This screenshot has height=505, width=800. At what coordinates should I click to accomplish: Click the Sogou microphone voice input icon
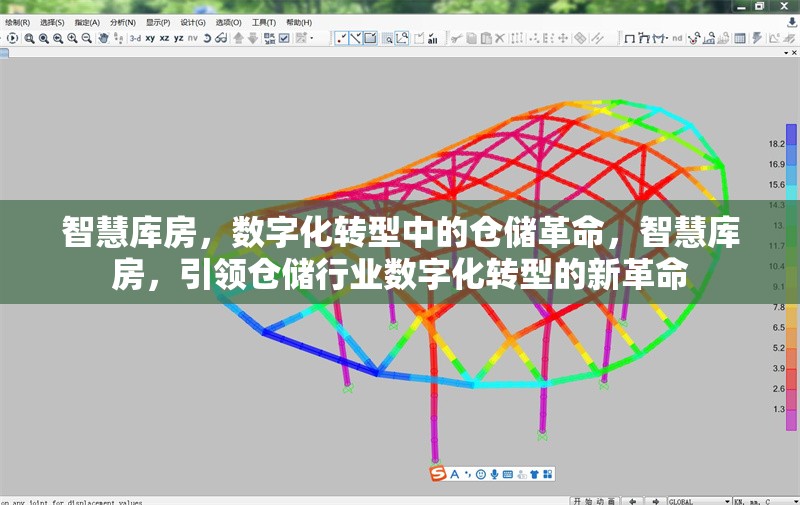point(494,474)
